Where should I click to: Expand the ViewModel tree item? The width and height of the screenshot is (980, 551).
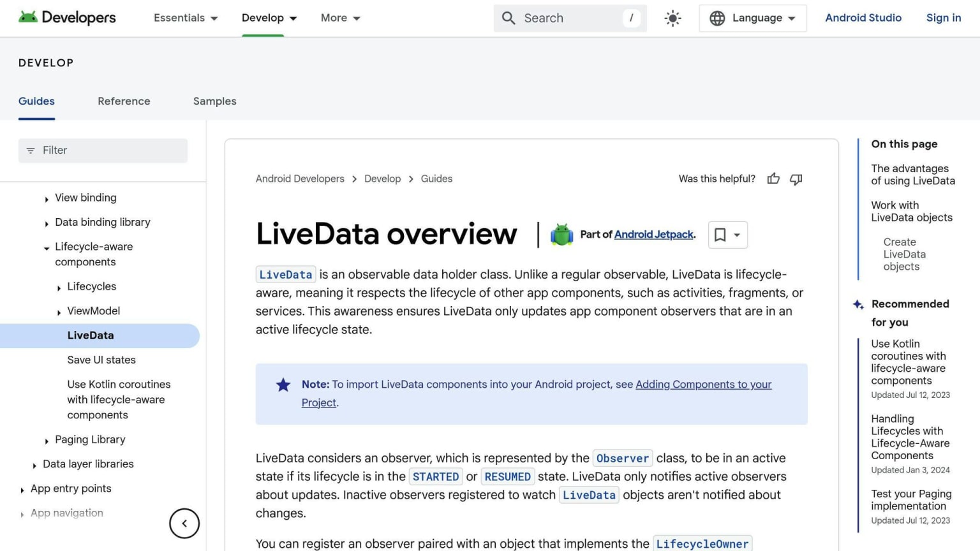(59, 312)
